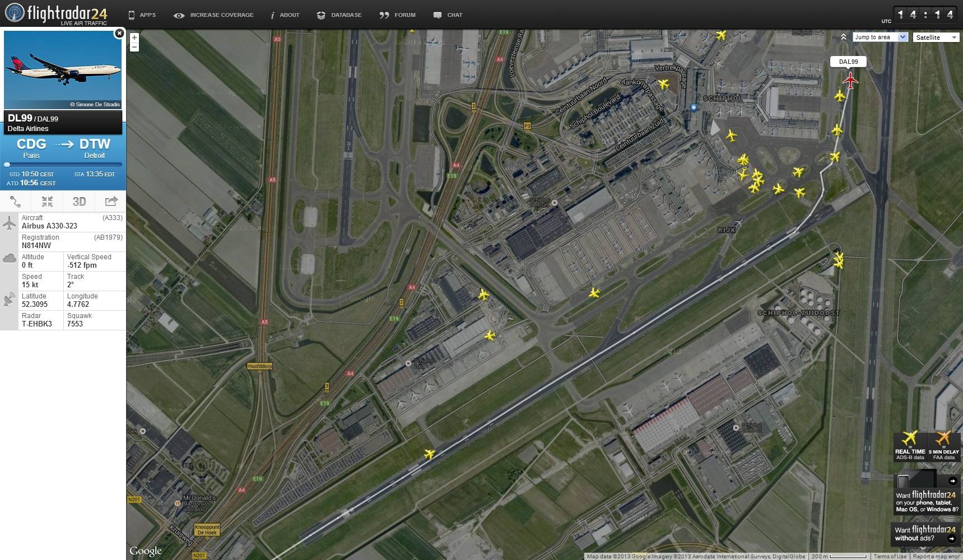Viewport: 963px width, 560px height.
Task: Zoom out the map with minus button
Action: pyautogui.click(x=134, y=47)
